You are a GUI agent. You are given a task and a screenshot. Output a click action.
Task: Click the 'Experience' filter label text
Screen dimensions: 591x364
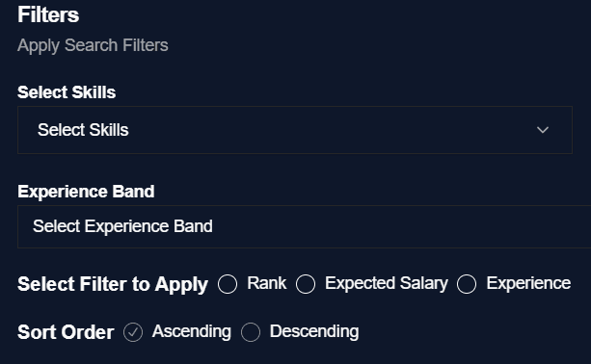[x=528, y=283]
